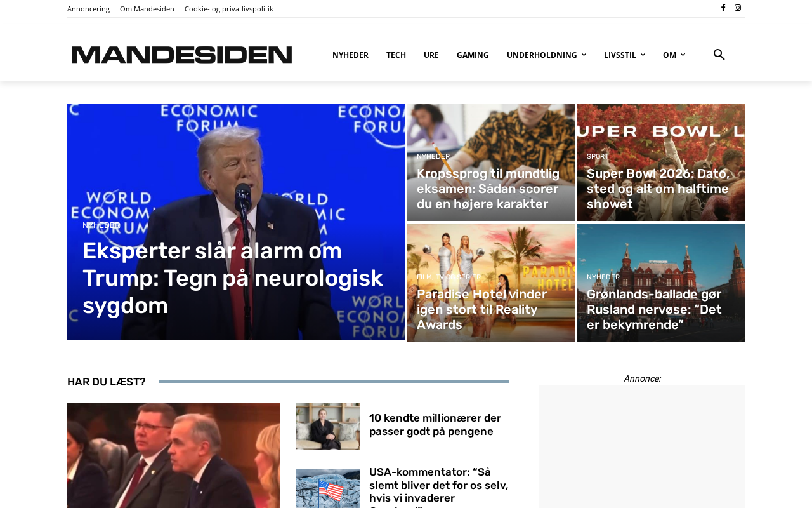Click the search magnifier icon
The width and height of the screenshot is (812, 508).
719,55
